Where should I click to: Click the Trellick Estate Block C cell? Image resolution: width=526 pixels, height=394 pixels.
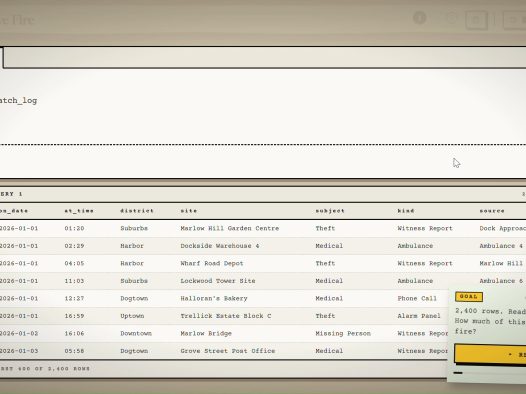[226, 316]
